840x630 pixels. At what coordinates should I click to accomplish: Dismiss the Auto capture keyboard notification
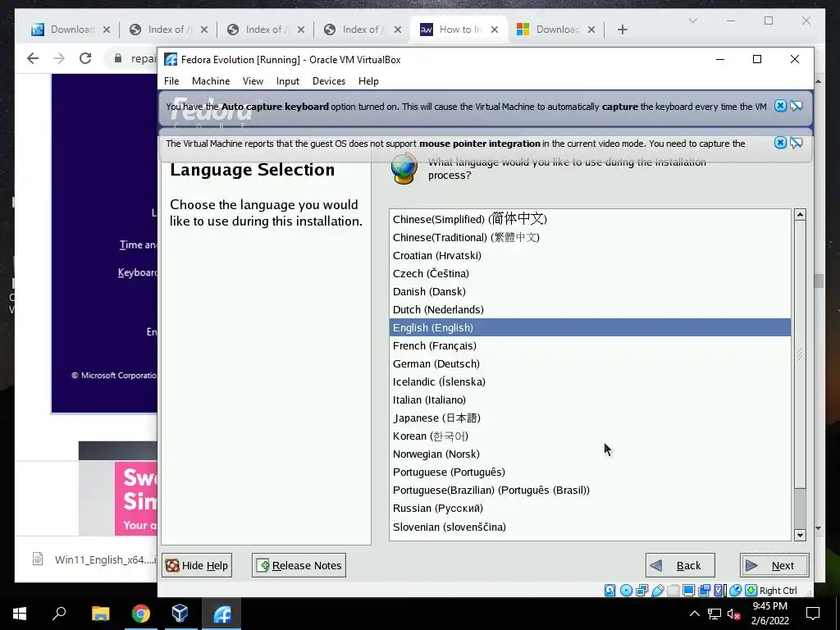click(781, 106)
